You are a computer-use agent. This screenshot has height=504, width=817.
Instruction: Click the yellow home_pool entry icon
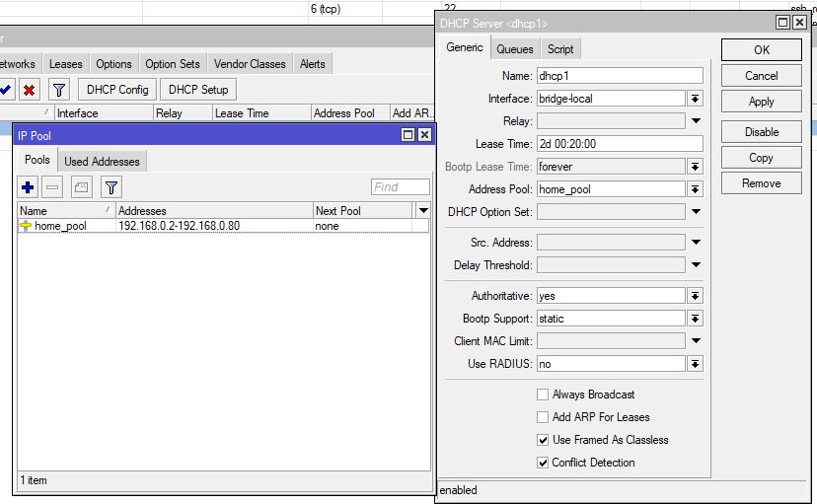(x=26, y=226)
